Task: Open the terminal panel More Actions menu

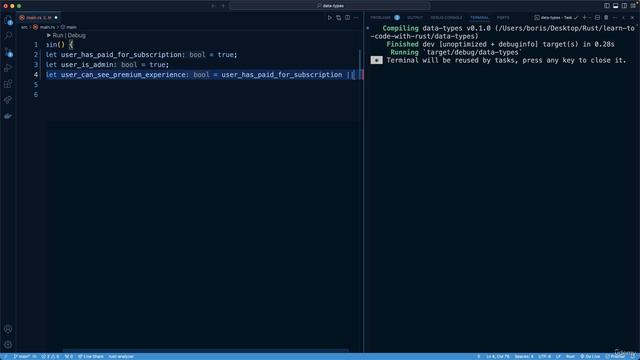Action: pyautogui.click(x=615, y=18)
